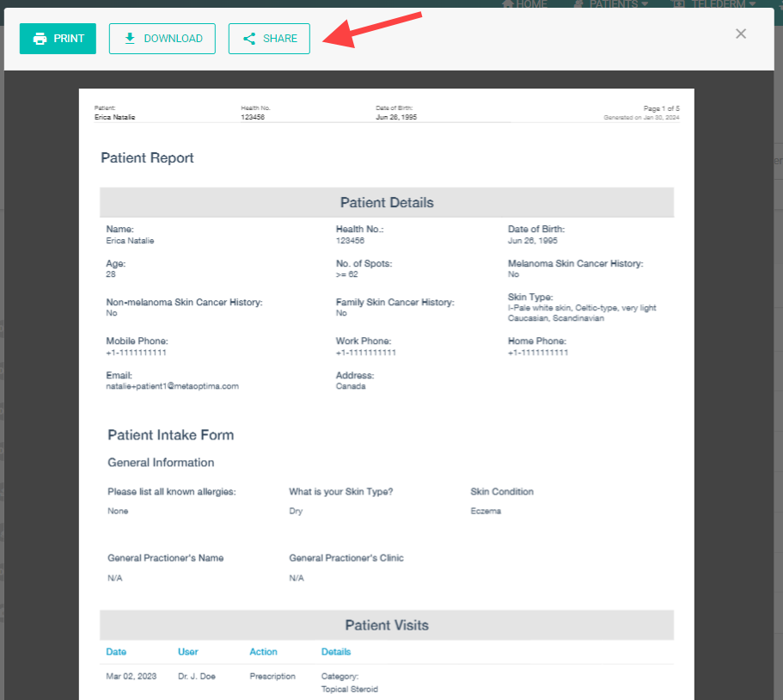The width and height of the screenshot is (783, 700).
Task: Expand the TELEDERM menu in background navigation
Action: tap(714, 4)
